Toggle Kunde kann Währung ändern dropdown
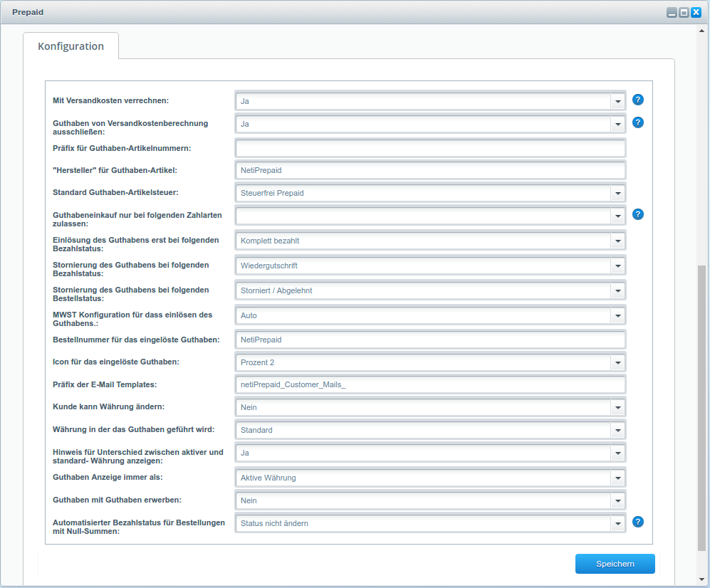 (617, 408)
